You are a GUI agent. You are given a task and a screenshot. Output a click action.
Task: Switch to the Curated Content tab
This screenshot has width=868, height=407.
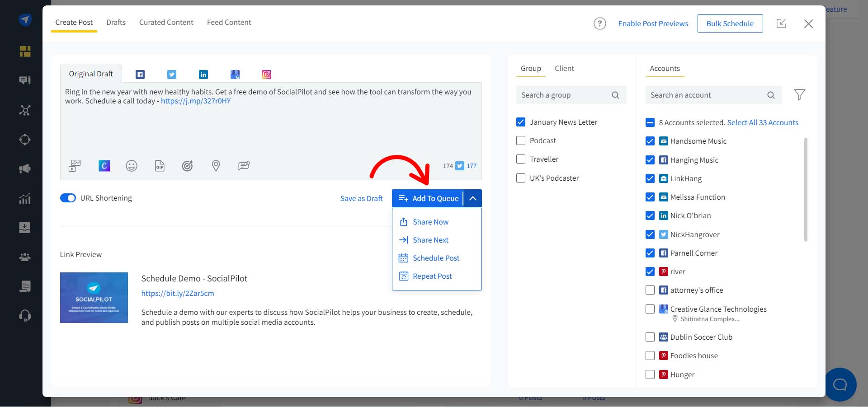[x=166, y=22]
